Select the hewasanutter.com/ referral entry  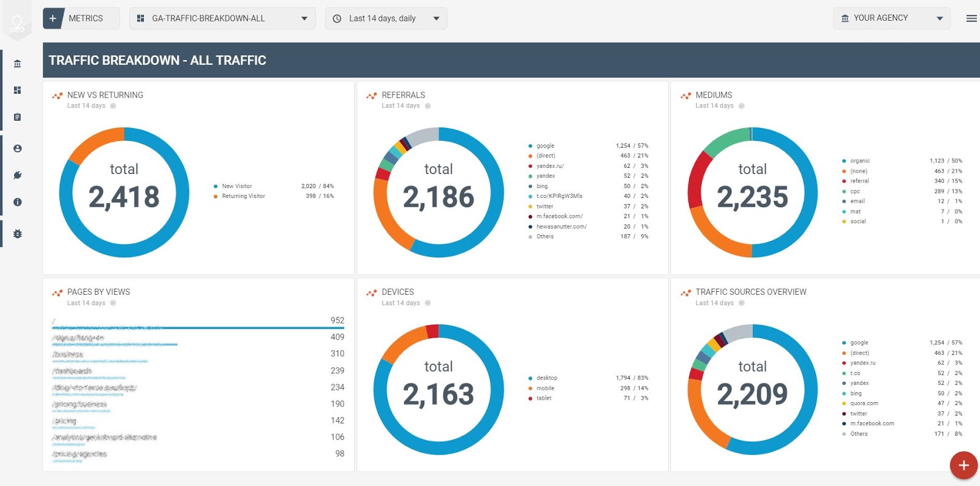(x=562, y=227)
